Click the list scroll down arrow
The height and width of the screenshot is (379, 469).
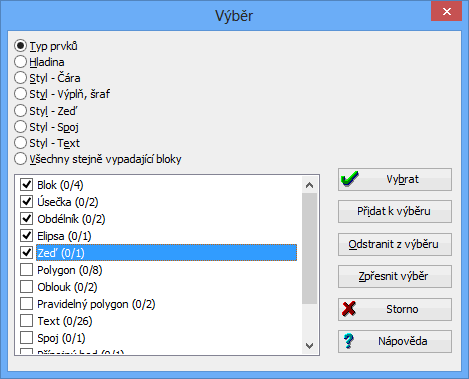point(309,346)
